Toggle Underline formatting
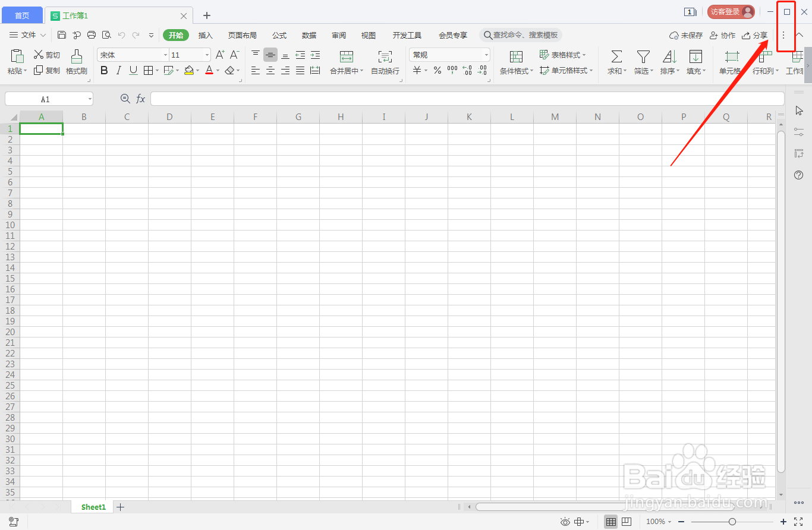 (x=133, y=71)
